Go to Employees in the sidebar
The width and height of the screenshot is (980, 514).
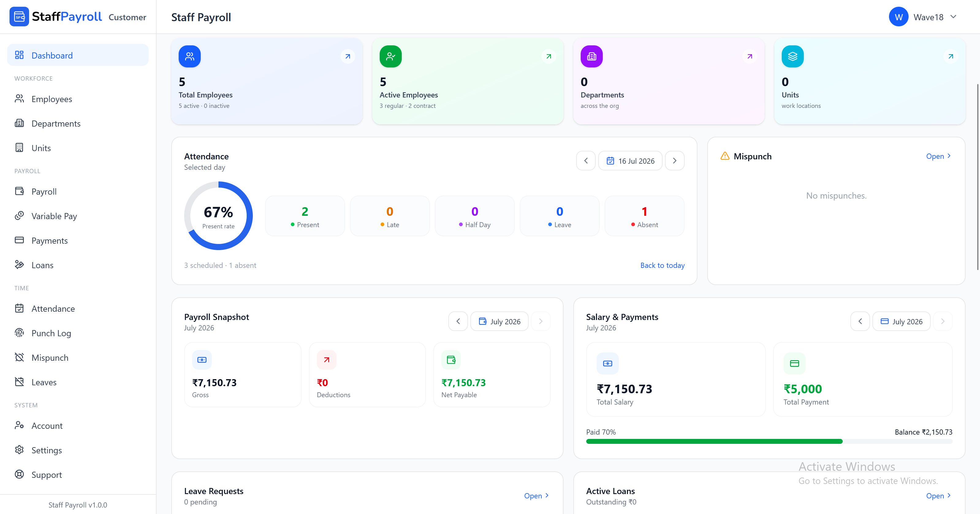pos(78,99)
